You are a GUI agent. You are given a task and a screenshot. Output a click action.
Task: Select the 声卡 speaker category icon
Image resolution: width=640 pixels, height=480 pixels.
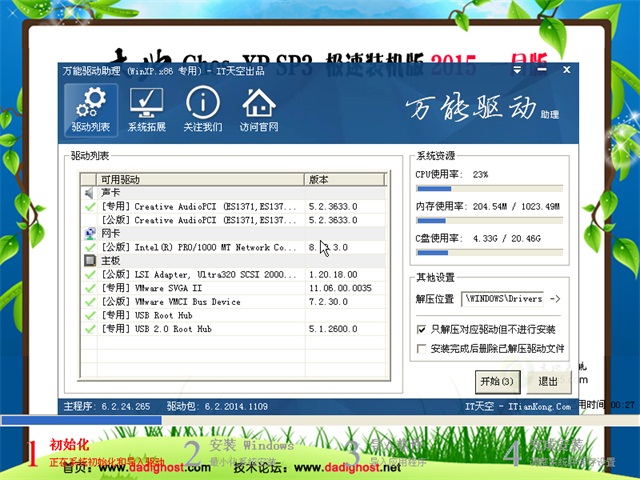89,193
